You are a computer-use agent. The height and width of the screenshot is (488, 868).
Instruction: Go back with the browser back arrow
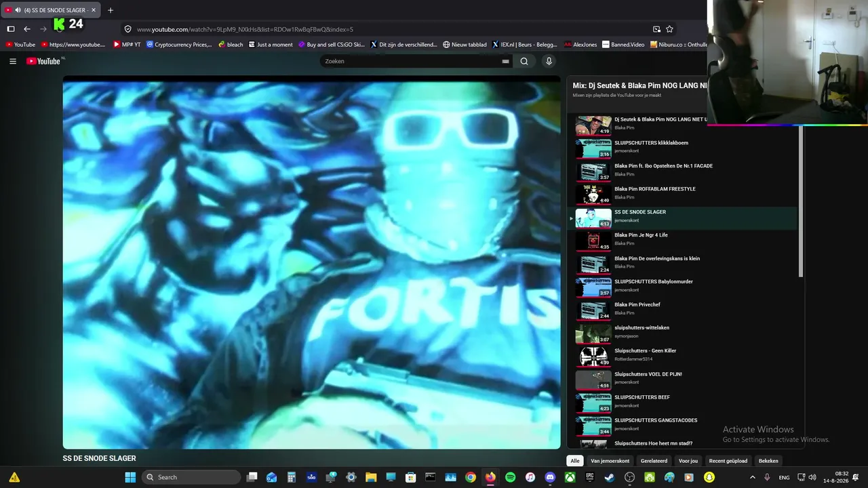[x=27, y=29]
